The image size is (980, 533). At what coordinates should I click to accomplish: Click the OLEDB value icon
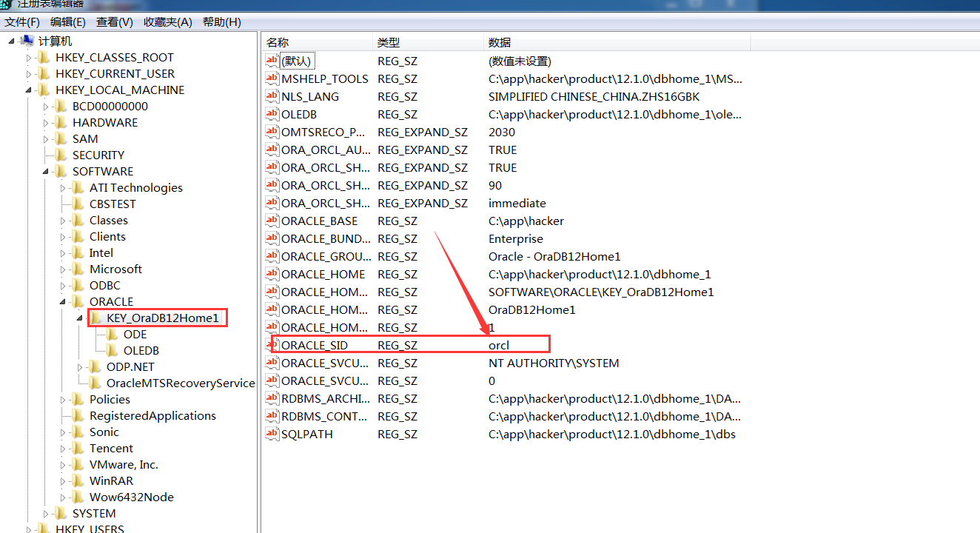[272, 114]
